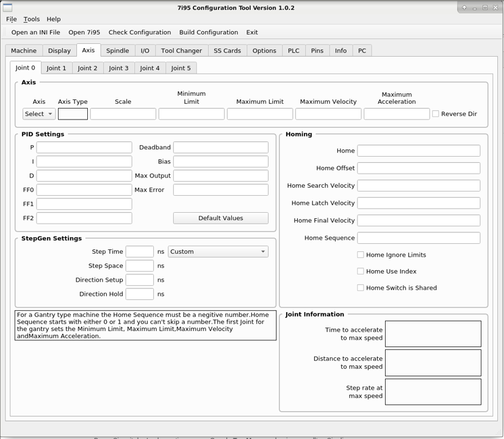Screen dimensions: 504x439
Task: Click Exit in the toolbar
Action: pyautogui.click(x=252, y=32)
